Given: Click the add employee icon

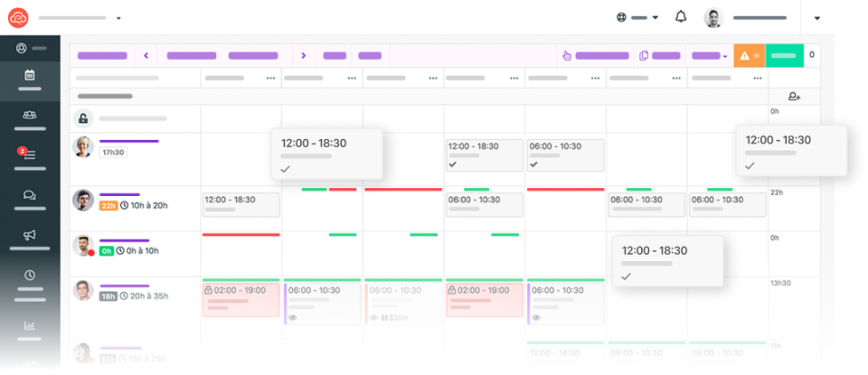Looking at the screenshot, I should [794, 96].
